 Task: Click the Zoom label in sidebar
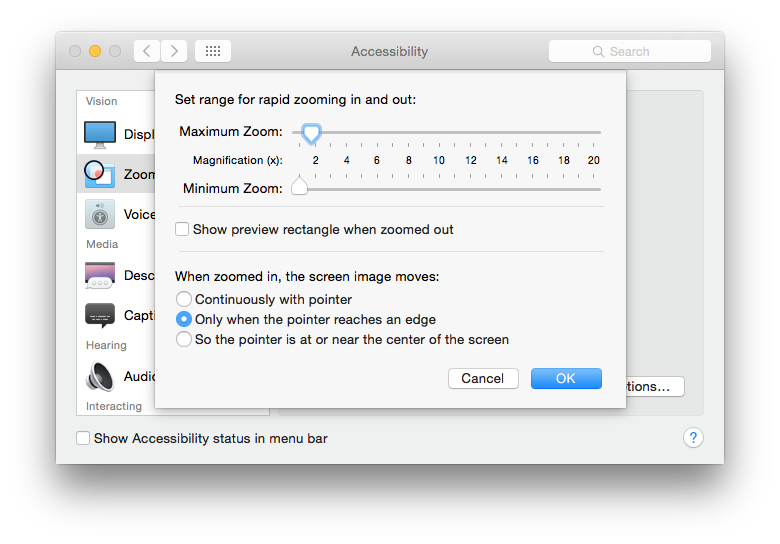point(139,175)
